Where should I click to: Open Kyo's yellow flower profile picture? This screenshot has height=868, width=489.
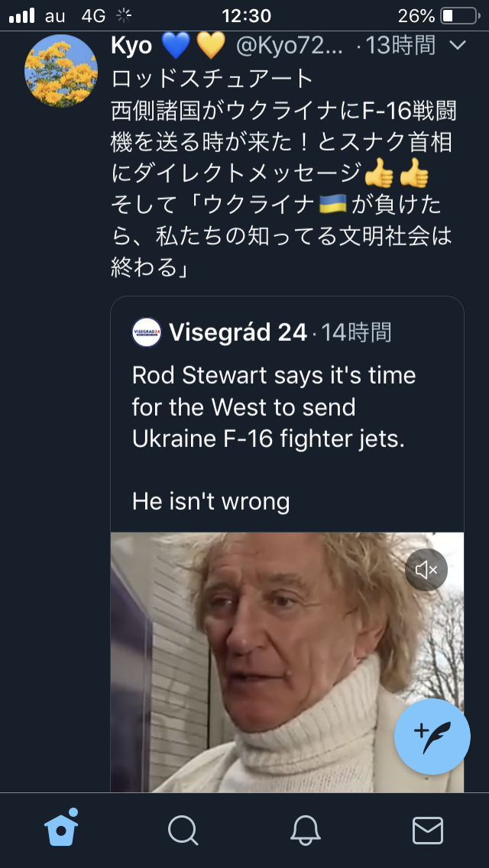click(62, 70)
